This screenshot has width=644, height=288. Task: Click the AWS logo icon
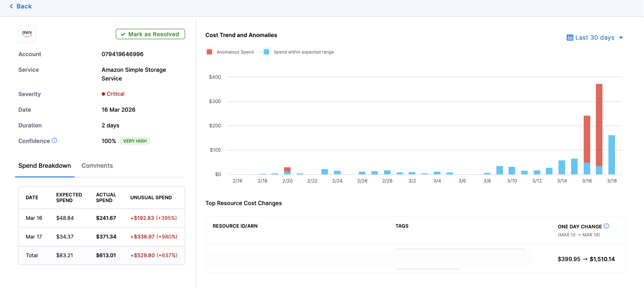pyautogui.click(x=27, y=34)
